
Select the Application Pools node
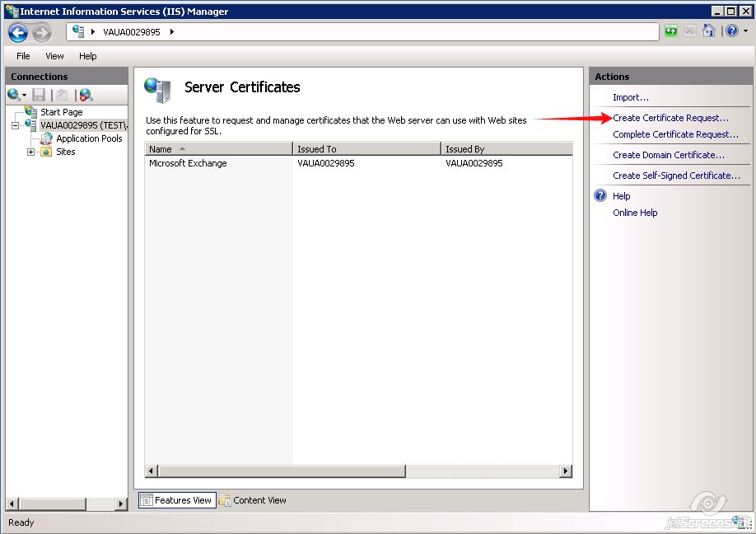click(x=88, y=138)
